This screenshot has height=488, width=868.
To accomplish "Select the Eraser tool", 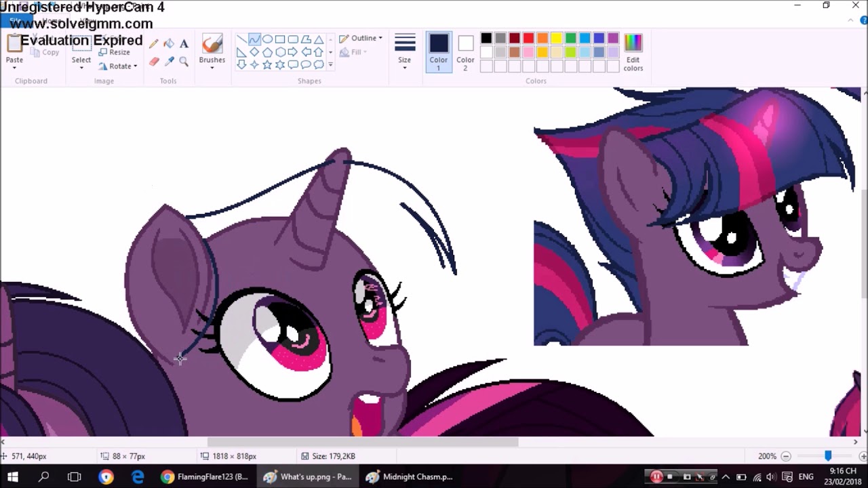I will [x=154, y=61].
